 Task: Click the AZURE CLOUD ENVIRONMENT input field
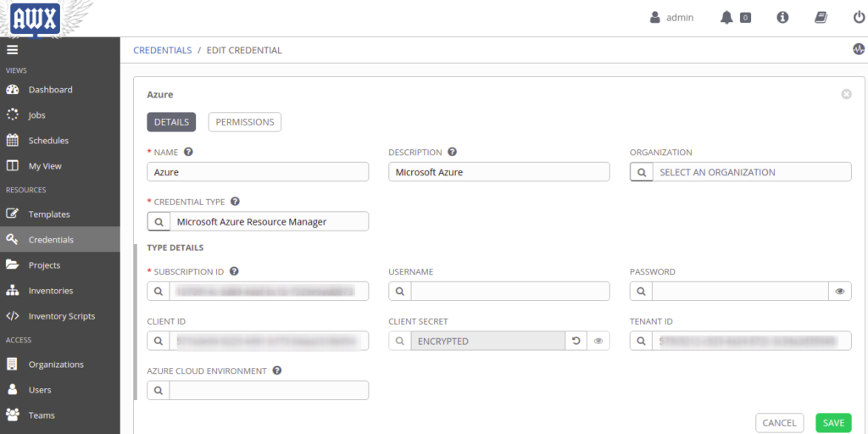(269, 390)
